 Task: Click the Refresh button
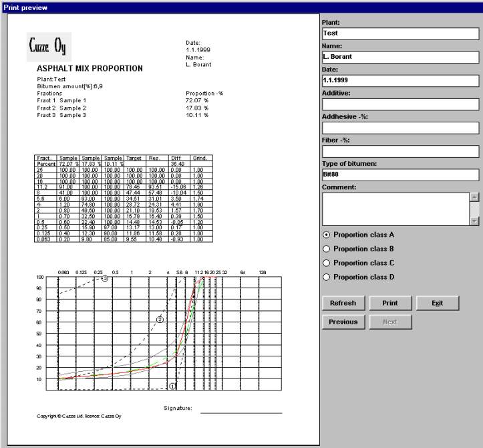pyautogui.click(x=343, y=303)
